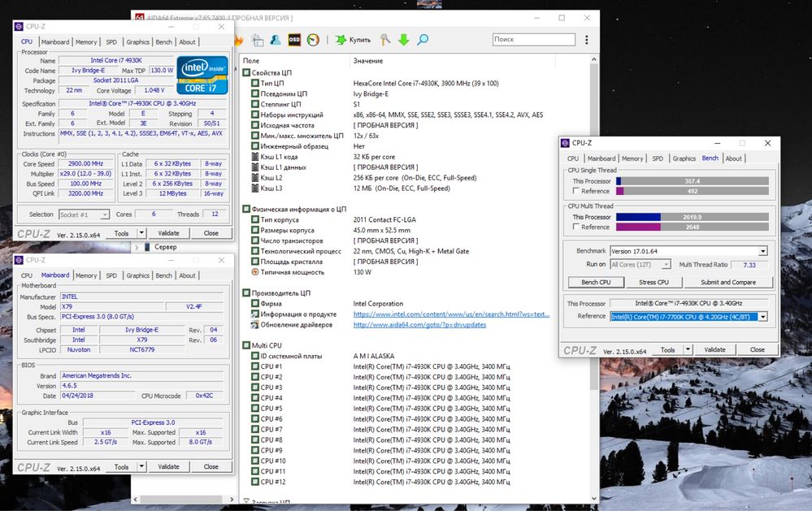Click the single thread This Processor 357.4 bar

(x=693, y=181)
